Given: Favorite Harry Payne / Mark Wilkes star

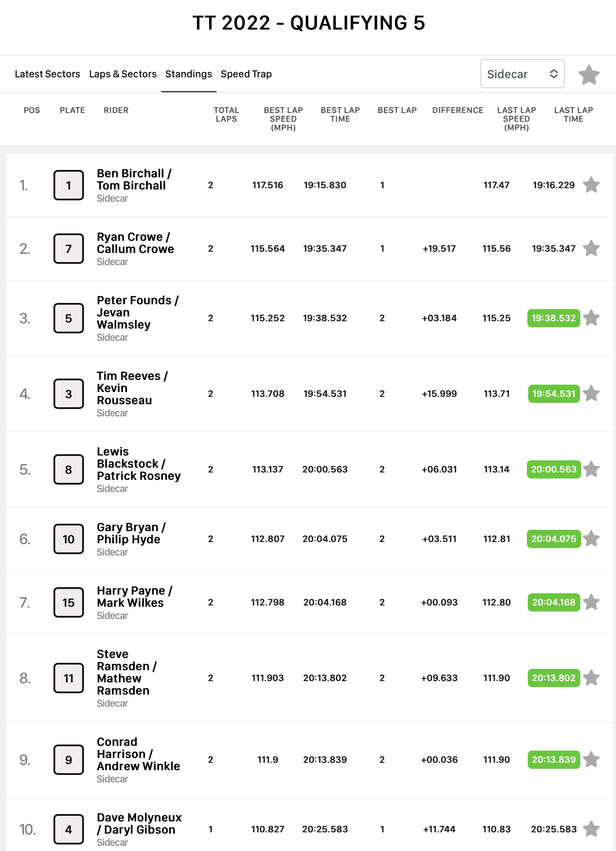Looking at the screenshot, I should pyautogui.click(x=591, y=602).
